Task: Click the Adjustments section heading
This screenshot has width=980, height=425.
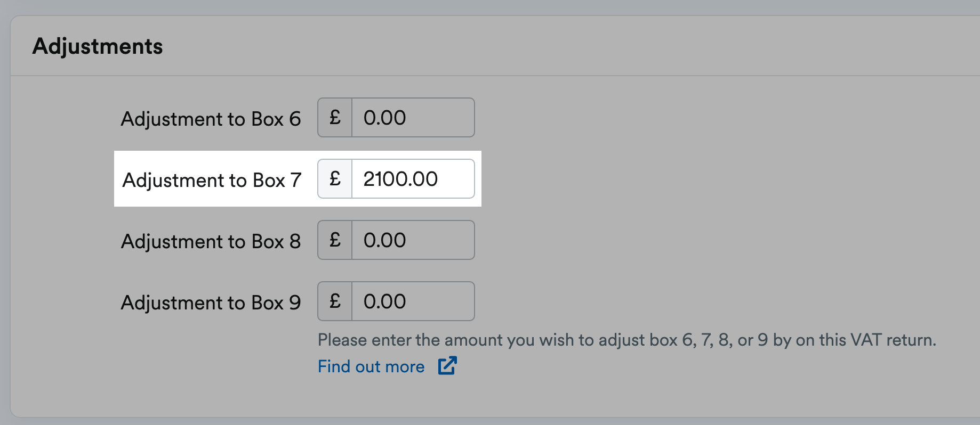Action: [x=98, y=46]
